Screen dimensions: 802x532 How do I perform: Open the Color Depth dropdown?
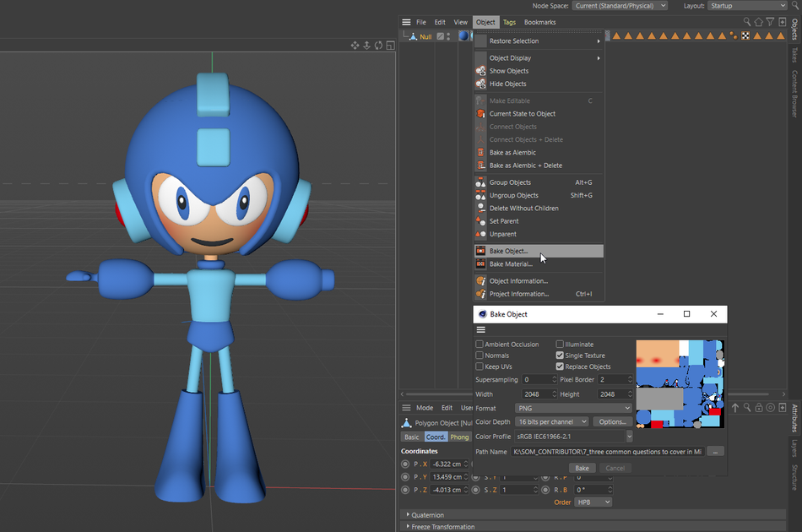[x=552, y=422]
